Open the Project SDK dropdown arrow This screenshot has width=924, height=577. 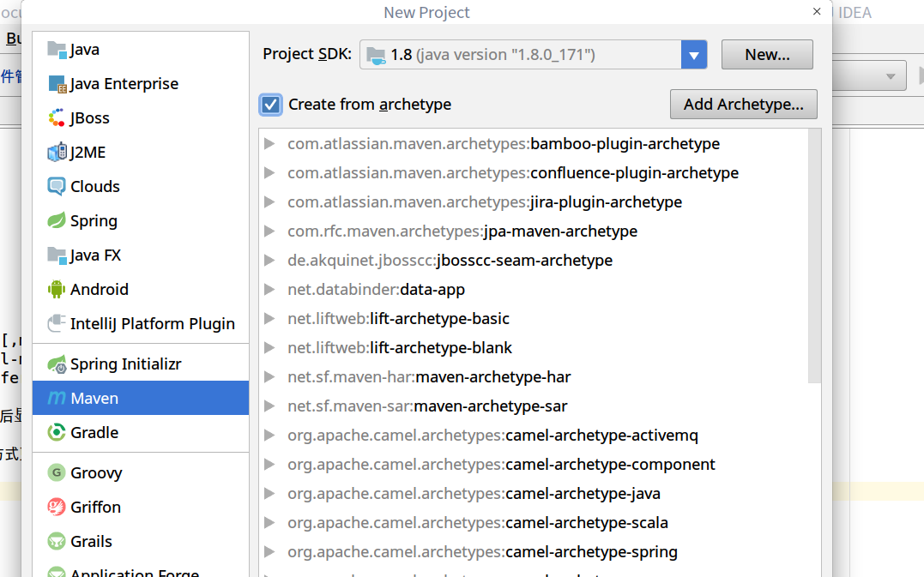point(694,55)
